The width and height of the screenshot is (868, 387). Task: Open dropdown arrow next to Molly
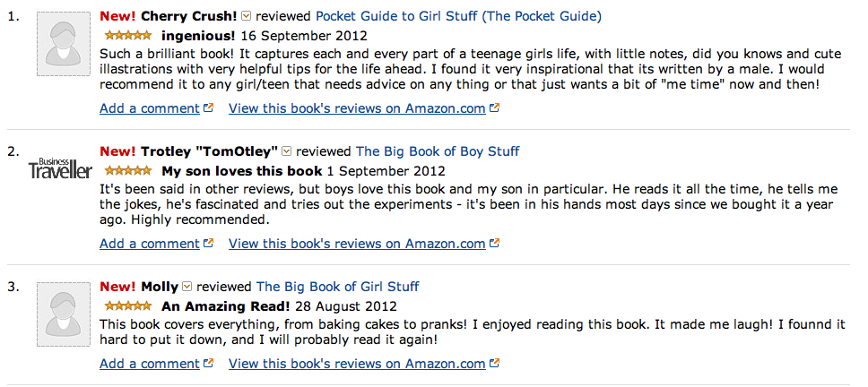[x=187, y=287]
